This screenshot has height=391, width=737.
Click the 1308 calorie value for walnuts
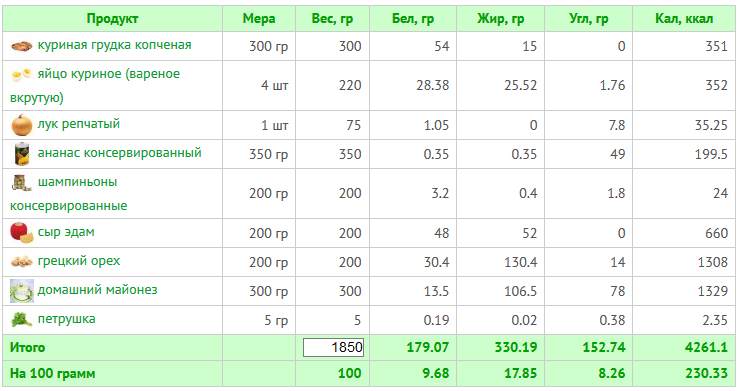tap(713, 262)
